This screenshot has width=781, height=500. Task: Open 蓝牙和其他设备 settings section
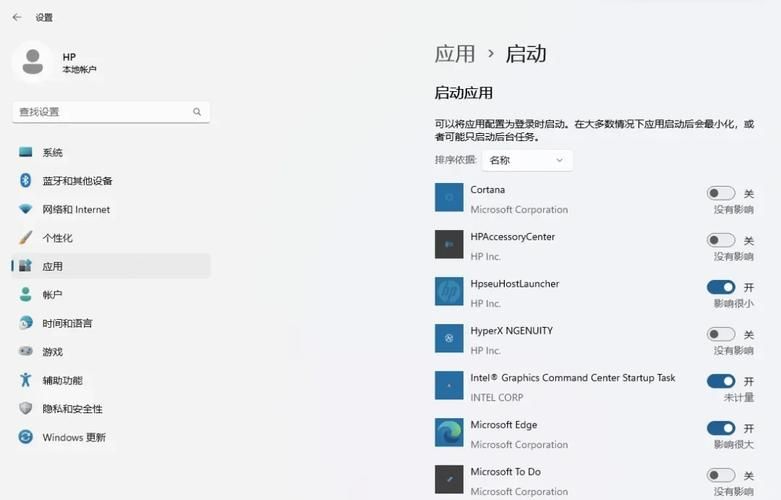tap(77, 181)
